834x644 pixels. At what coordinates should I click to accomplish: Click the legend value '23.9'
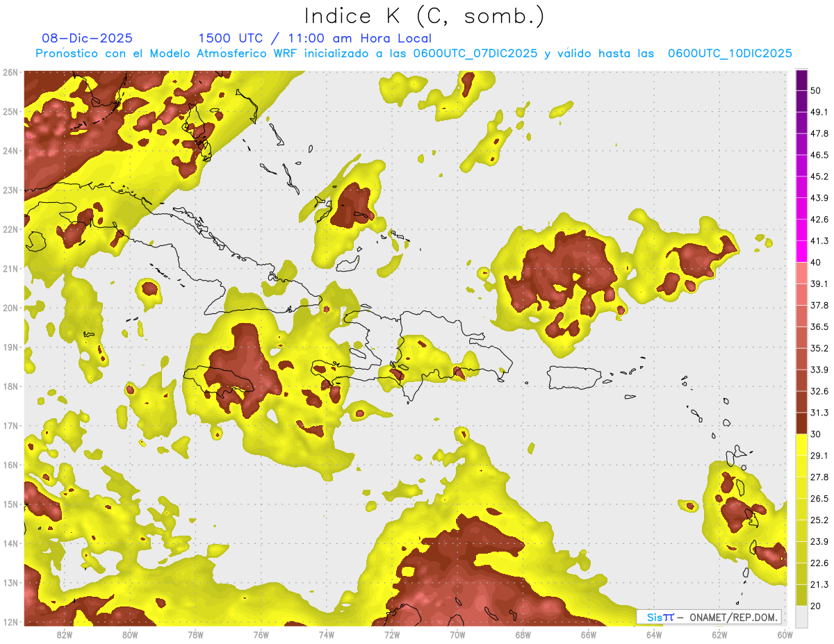click(819, 541)
